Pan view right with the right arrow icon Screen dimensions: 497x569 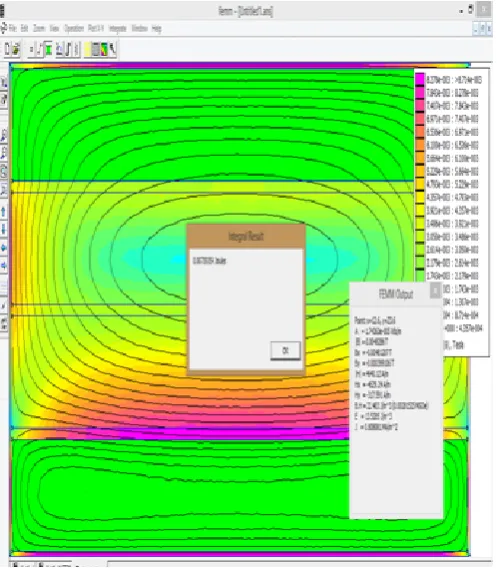click(4, 266)
